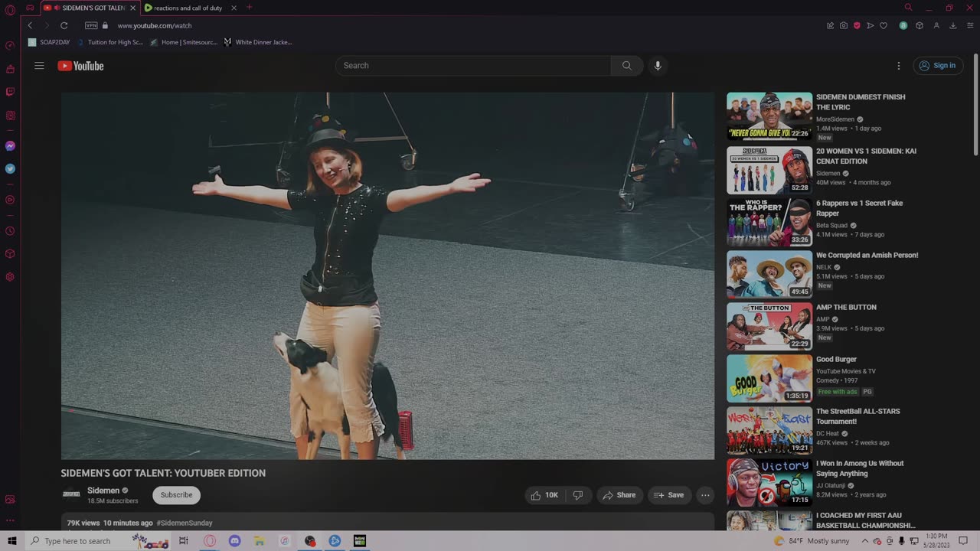Like the video with thumbs up
The image size is (980, 551).
click(544, 495)
